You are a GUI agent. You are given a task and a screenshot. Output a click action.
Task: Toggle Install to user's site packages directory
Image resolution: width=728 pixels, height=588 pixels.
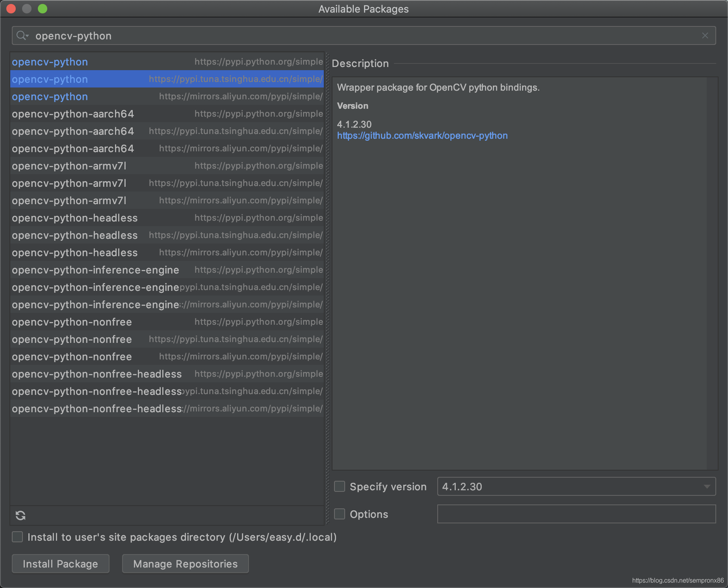click(x=17, y=537)
